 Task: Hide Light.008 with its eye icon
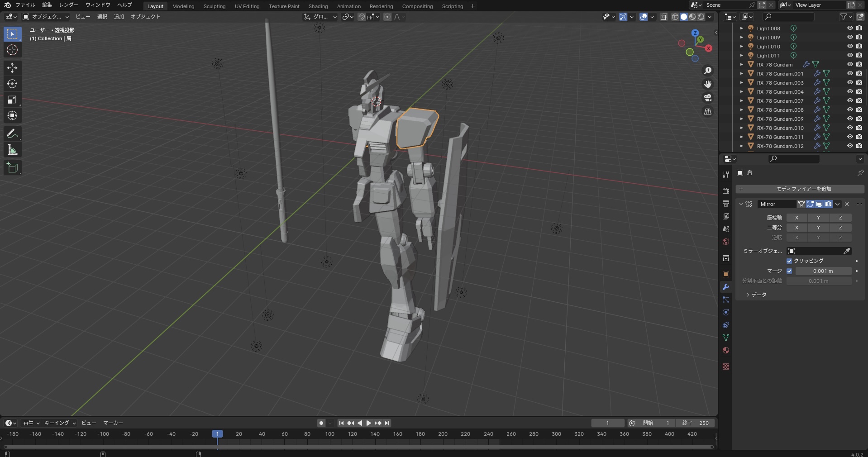(x=849, y=28)
